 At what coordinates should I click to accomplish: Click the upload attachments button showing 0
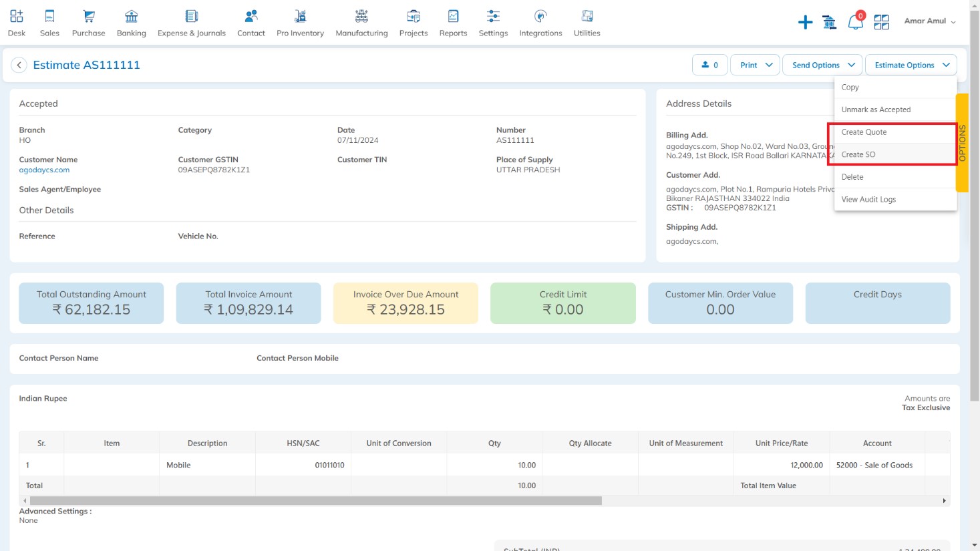(x=709, y=65)
